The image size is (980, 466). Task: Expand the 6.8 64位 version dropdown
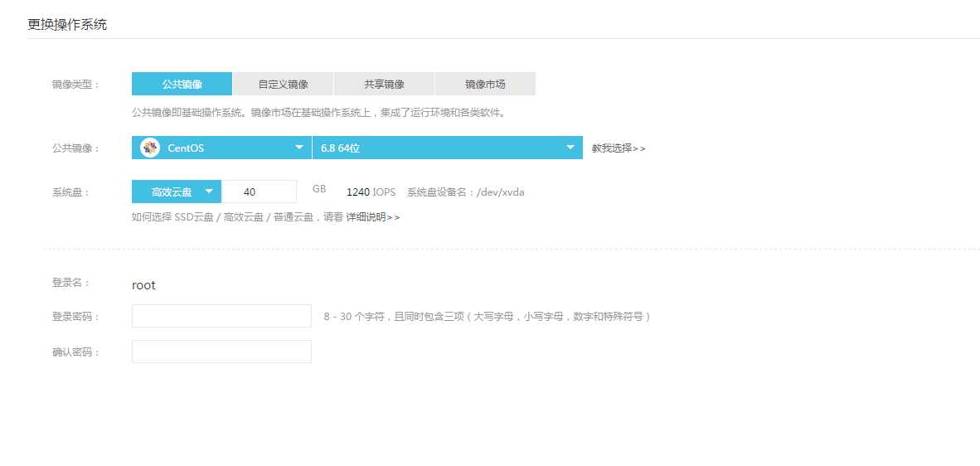click(448, 148)
